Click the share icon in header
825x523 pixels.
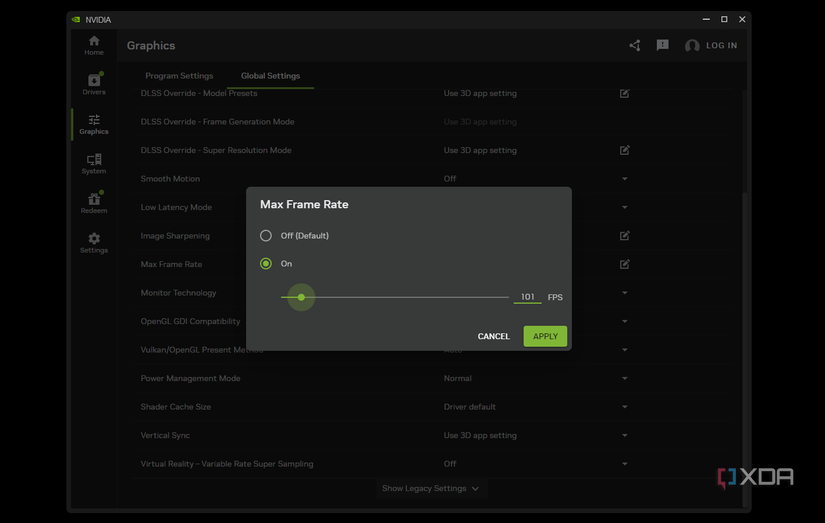[635, 46]
